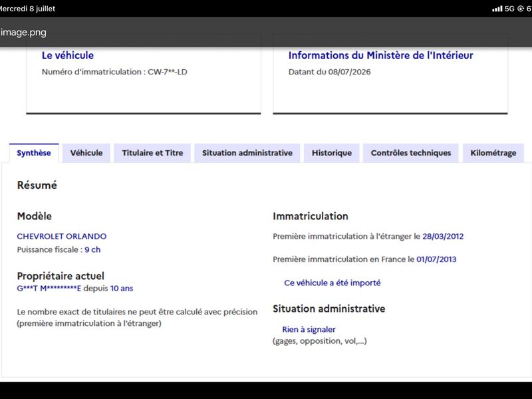This screenshot has width=532, height=399.
Task: Click the foreign registration date 28/03/2012
Action: [x=443, y=237]
